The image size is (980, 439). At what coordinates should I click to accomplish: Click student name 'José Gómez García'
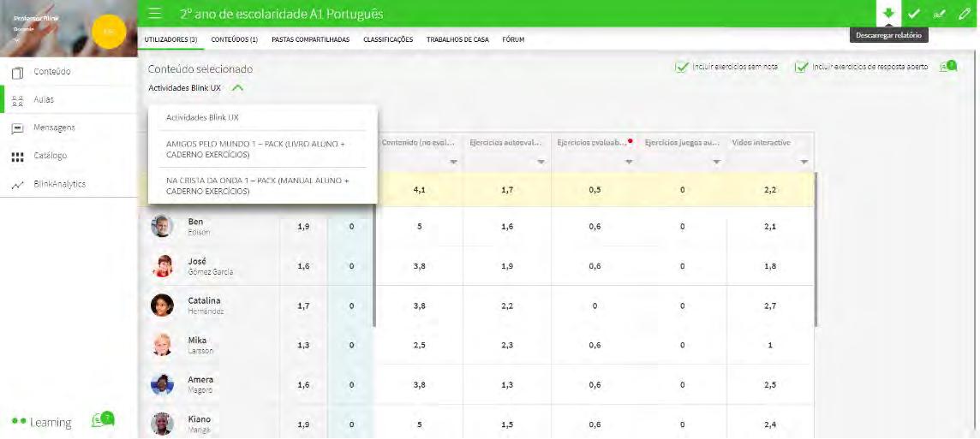211,266
